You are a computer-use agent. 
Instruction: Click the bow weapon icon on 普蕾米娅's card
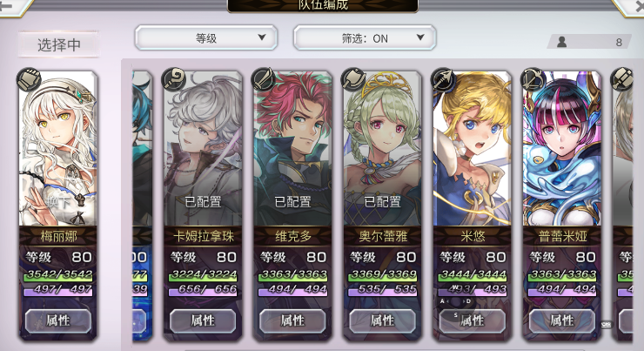(533, 79)
